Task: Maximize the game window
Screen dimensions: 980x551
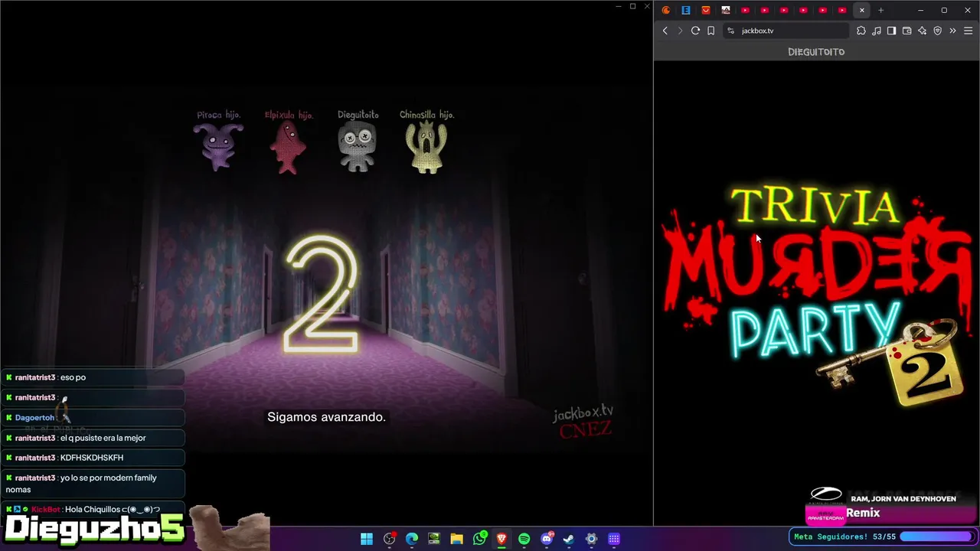Action: click(x=632, y=6)
